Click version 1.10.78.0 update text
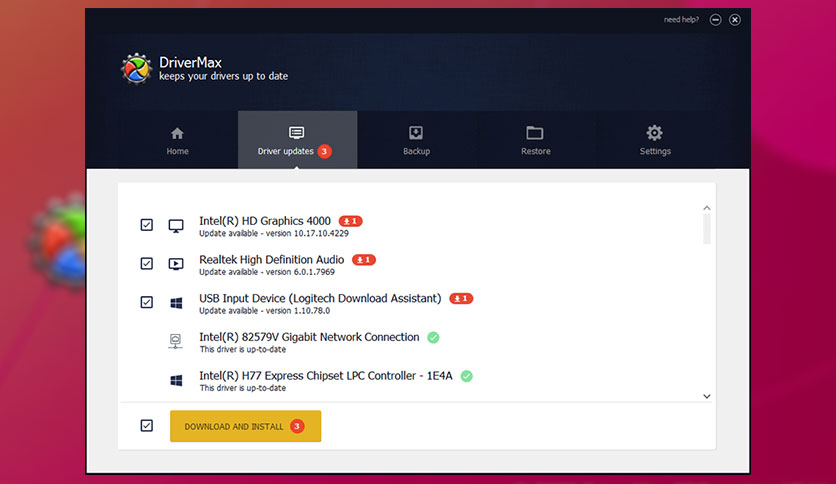The height and width of the screenshot is (484, 836). coord(264,311)
